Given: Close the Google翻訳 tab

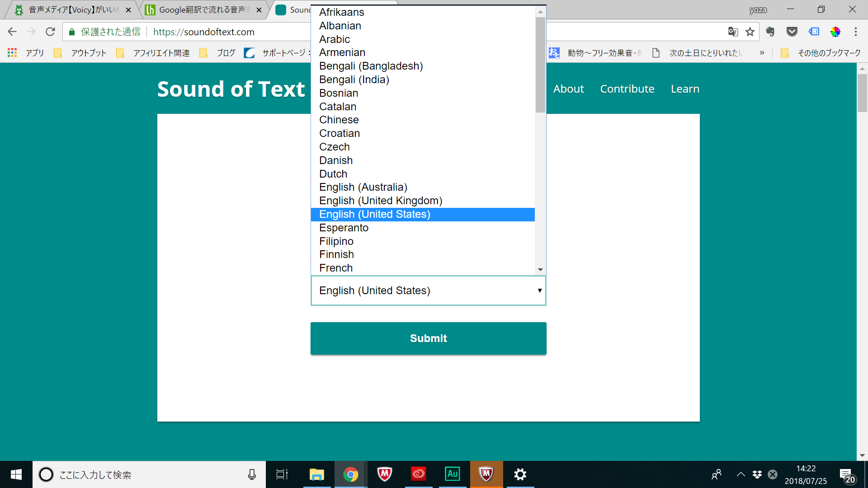Looking at the screenshot, I should click(x=259, y=10).
